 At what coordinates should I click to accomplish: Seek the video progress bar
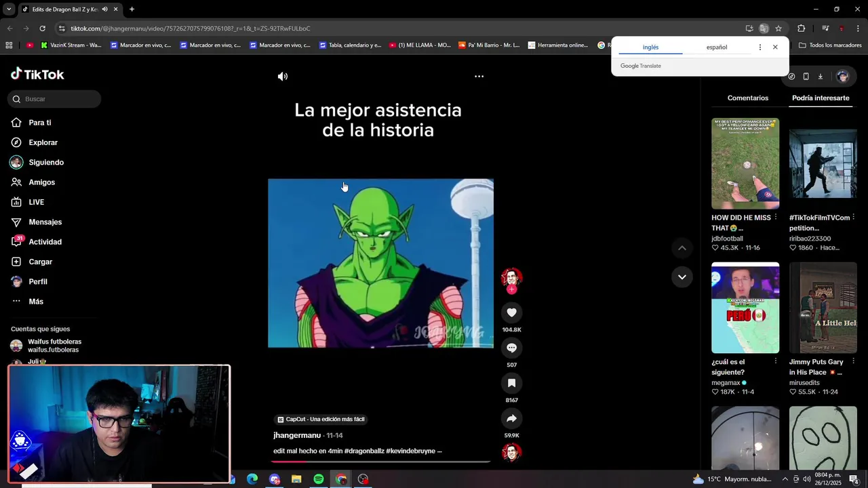[382, 462]
